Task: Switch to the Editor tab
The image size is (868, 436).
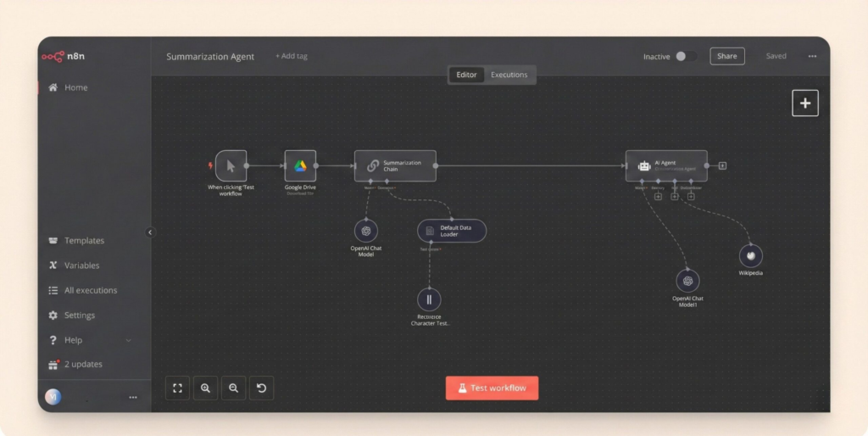Action: coord(467,75)
